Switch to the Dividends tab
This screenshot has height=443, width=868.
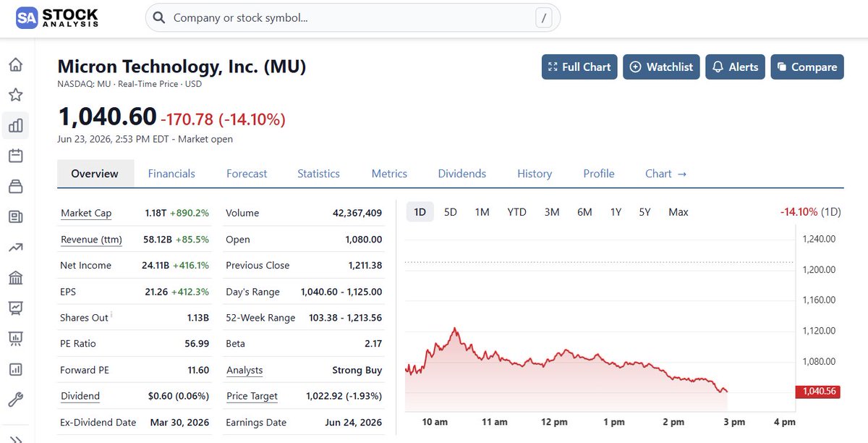point(462,174)
